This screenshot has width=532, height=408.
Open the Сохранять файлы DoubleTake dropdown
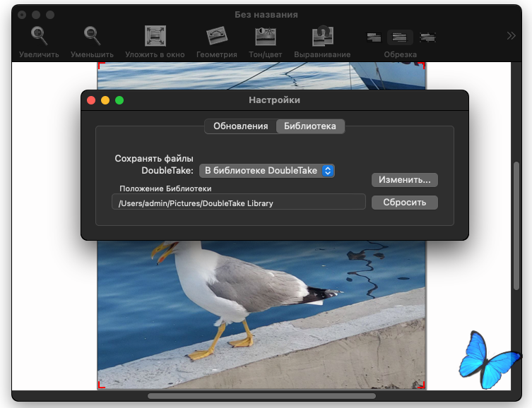266,170
